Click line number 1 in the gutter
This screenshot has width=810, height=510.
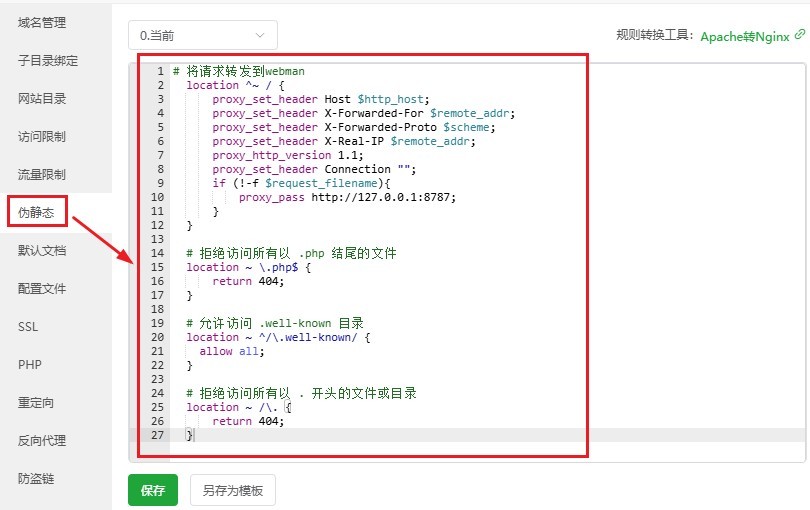click(x=161, y=71)
